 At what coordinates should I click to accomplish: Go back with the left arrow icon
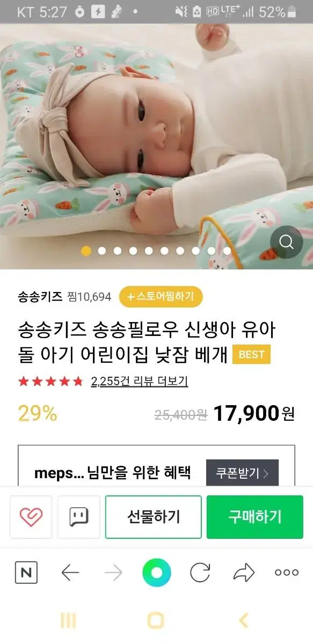(70, 573)
